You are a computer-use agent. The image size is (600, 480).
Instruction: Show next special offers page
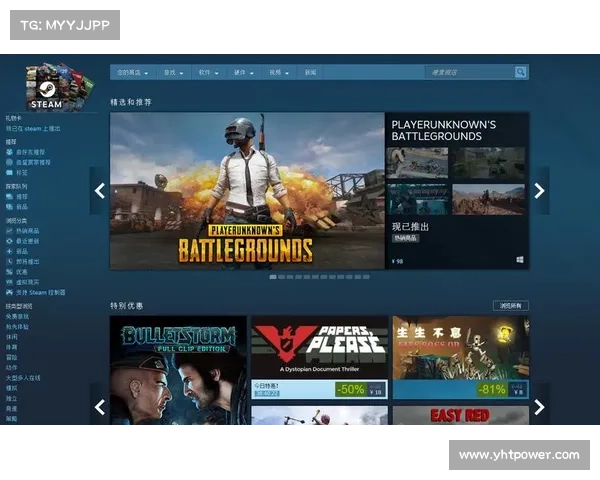[x=539, y=407]
